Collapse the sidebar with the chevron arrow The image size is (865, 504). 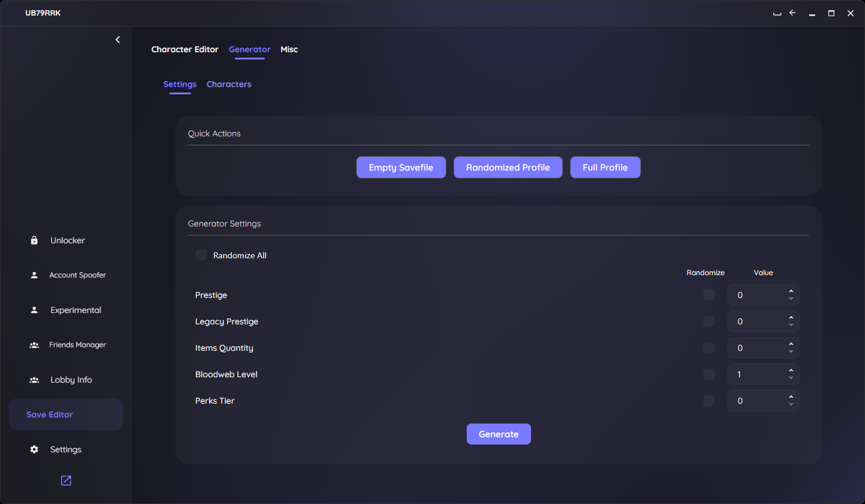coord(118,40)
